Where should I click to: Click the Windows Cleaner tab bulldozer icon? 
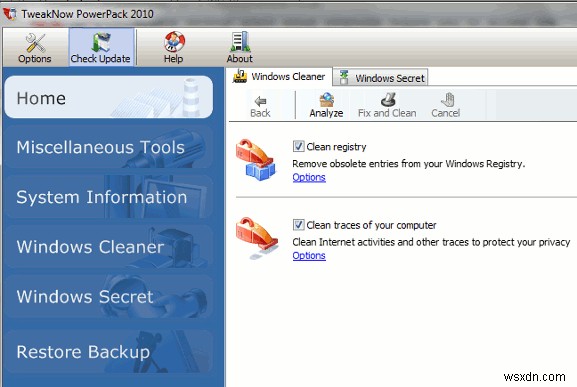(240, 76)
